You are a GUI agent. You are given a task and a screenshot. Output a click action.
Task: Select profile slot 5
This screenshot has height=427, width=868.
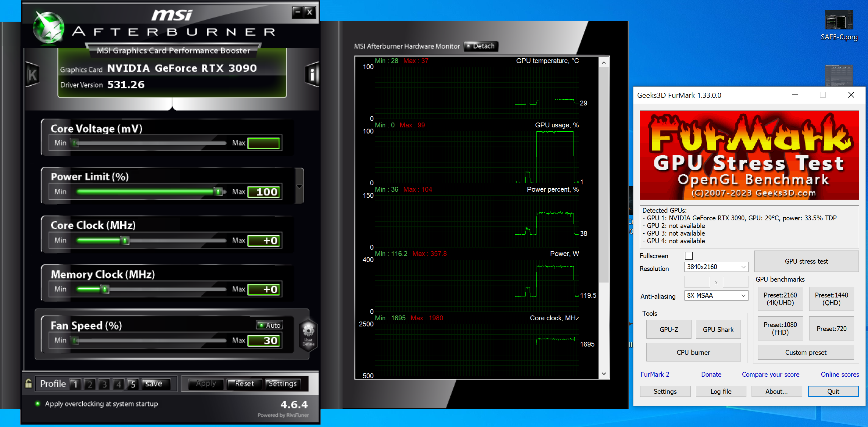point(133,384)
